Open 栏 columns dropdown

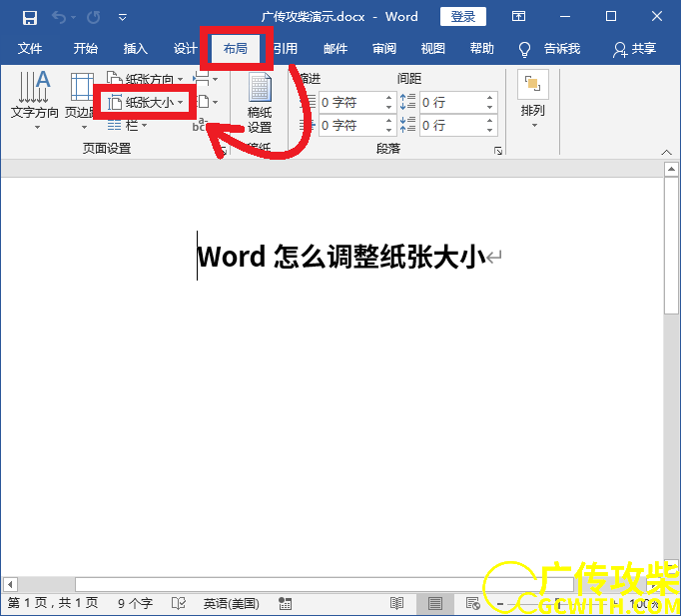(x=127, y=126)
